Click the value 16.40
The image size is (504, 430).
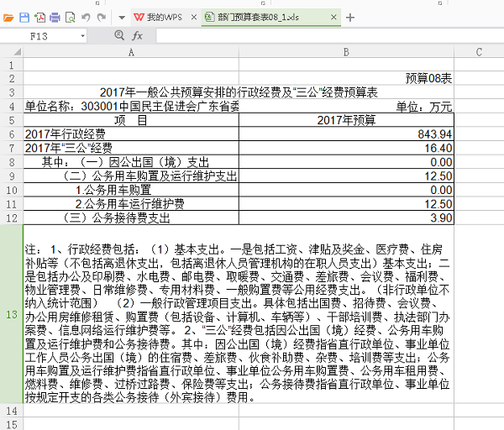click(438, 148)
